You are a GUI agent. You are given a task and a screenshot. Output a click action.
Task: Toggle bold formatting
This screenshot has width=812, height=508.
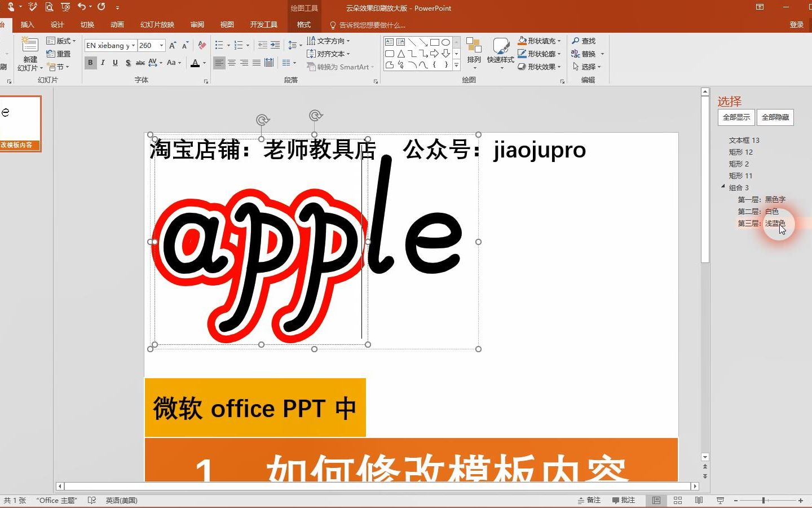pyautogui.click(x=90, y=63)
